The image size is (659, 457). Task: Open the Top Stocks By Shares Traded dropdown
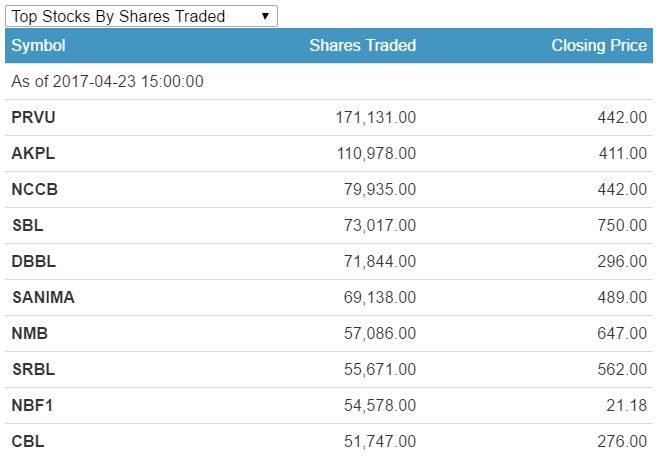click(x=141, y=16)
